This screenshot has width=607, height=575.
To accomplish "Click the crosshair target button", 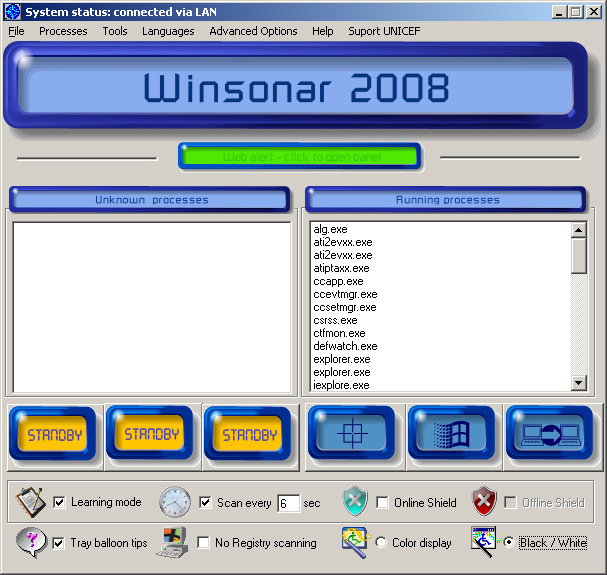I will click(x=352, y=433).
